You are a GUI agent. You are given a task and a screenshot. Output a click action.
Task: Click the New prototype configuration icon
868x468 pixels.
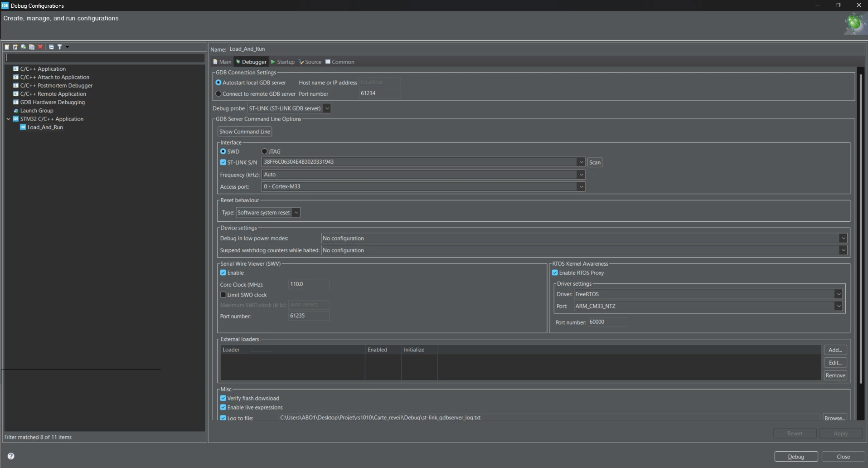pos(15,47)
